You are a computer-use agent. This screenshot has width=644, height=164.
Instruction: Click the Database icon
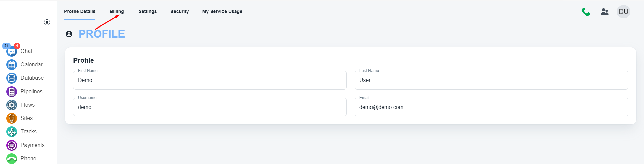[12, 78]
